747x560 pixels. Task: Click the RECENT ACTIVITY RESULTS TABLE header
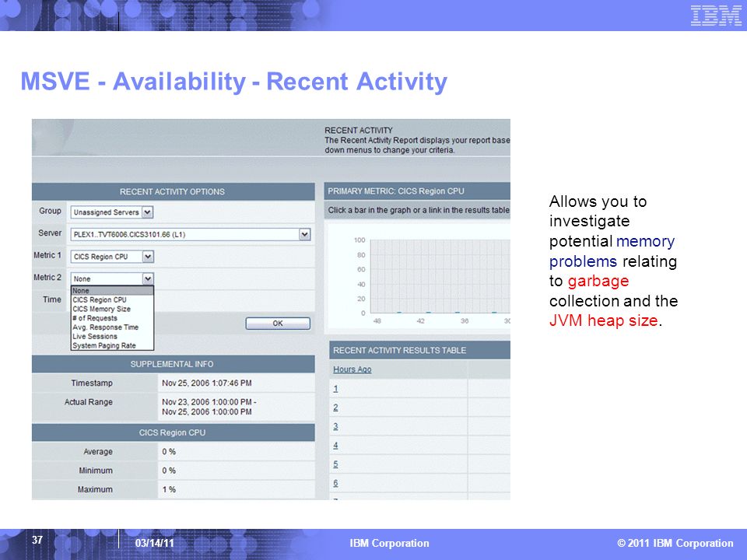(x=419, y=350)
